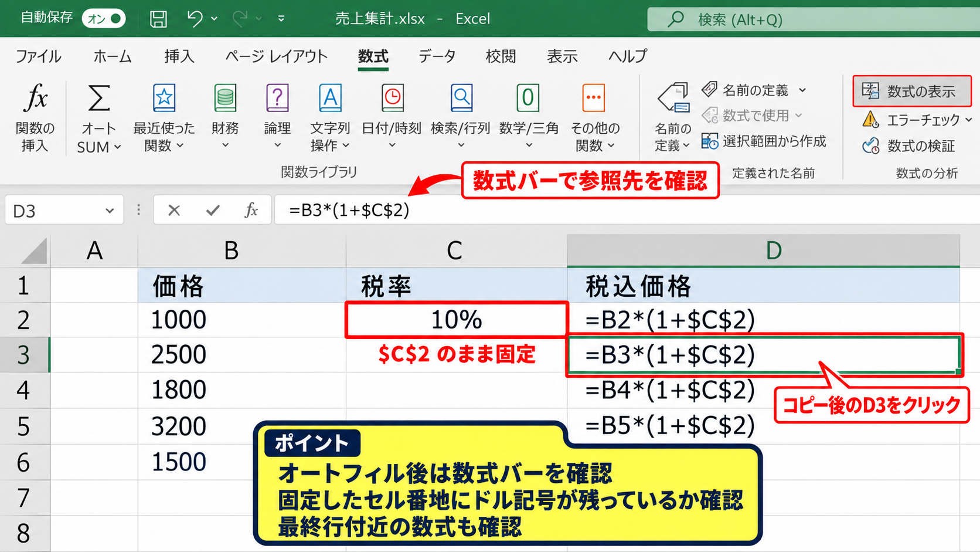
Task: Click the Save disk icon in title bar
Action: [158, 19]
